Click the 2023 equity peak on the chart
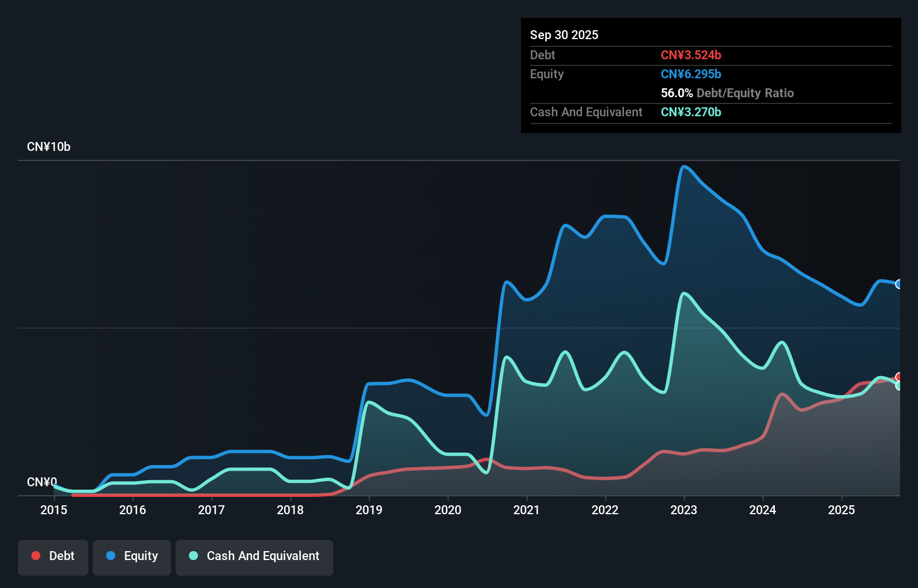 (684, 167)
